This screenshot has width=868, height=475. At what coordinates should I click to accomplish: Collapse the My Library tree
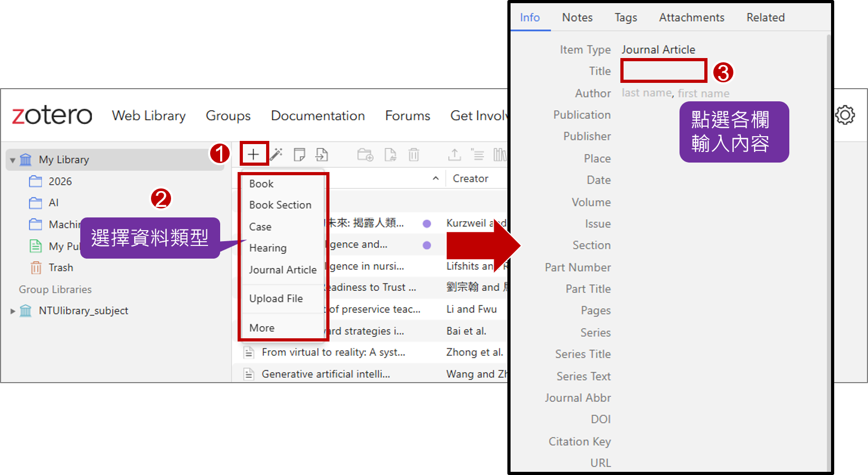tap(13, 160)
